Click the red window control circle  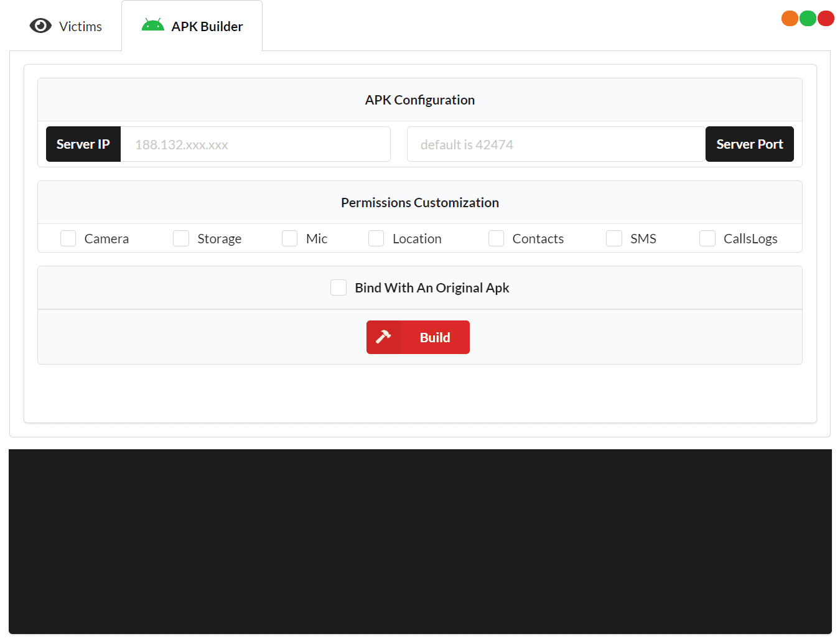(826, 18)
